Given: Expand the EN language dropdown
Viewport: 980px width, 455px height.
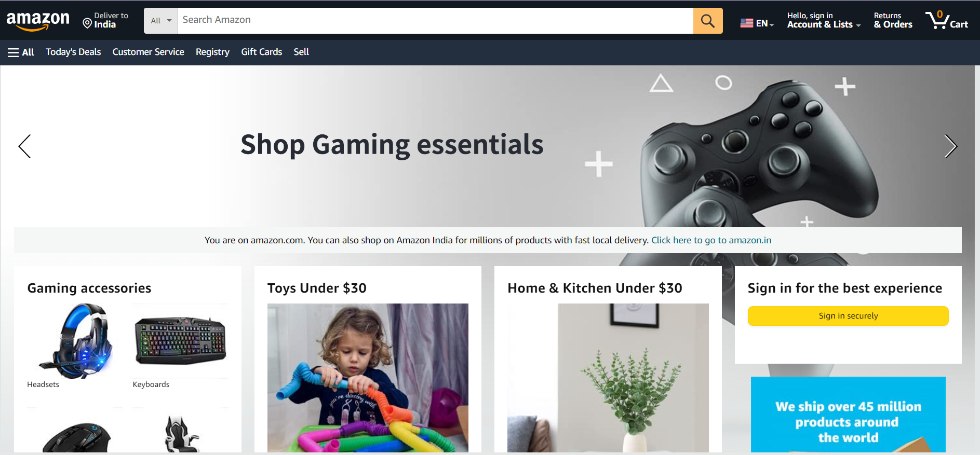Looking at the screenshot, I should pos(765,23).
